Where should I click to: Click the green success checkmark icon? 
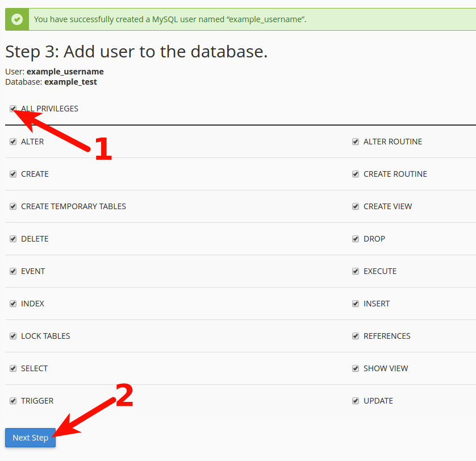[x=17, y=19]
